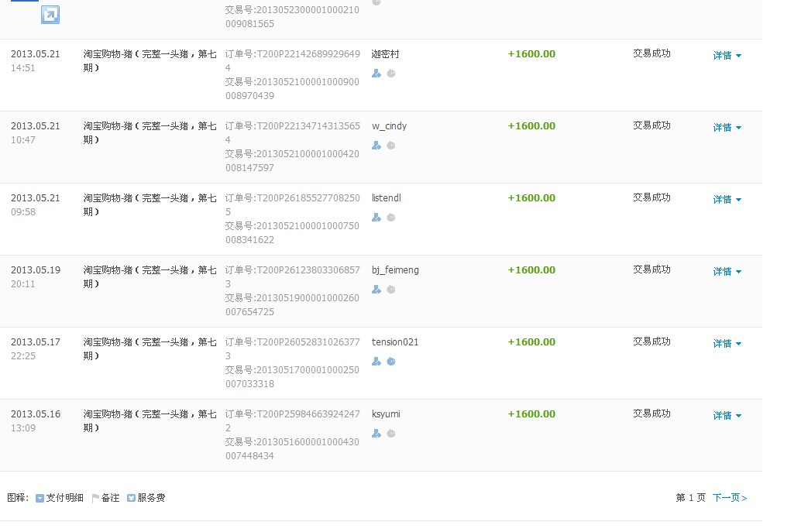The width and height of the screenshot is (801, 532).
Task: Click the 服务费 legend icon
Action: (131, 499)
